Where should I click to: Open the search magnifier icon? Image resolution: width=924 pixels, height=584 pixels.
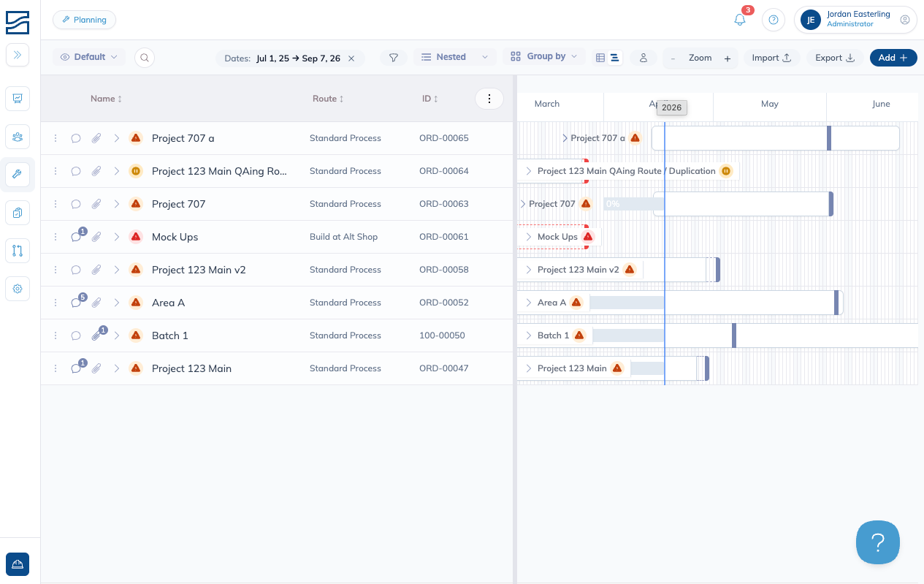click(145, 58)
